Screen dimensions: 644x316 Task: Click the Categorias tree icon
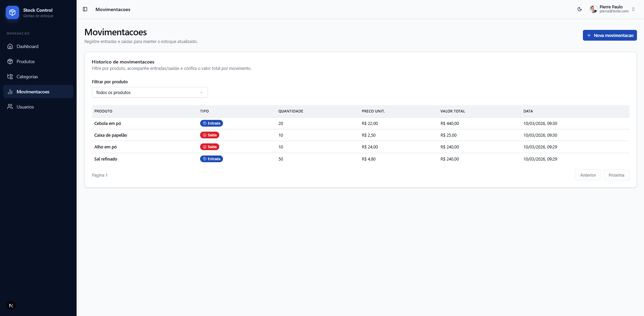tap(10, 77)
